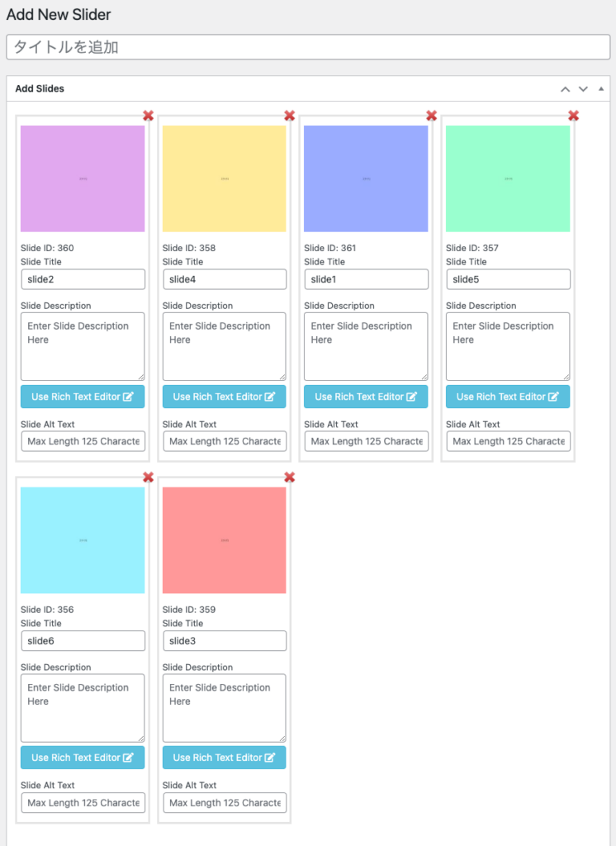Click the Slide Alt Text field for slide6
The image size is (616, 846).
pyautogui.click(x=83, y=802)
